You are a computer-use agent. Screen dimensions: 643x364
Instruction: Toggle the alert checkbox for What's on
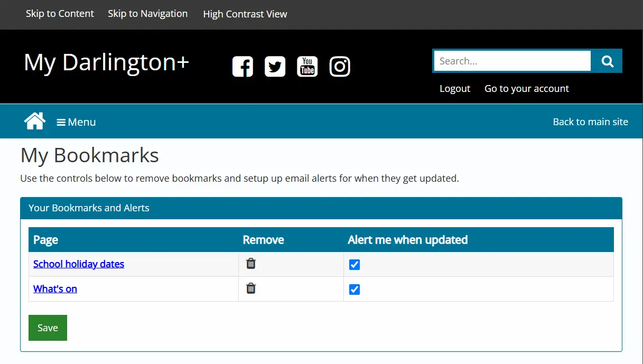[x=355, y=290]
